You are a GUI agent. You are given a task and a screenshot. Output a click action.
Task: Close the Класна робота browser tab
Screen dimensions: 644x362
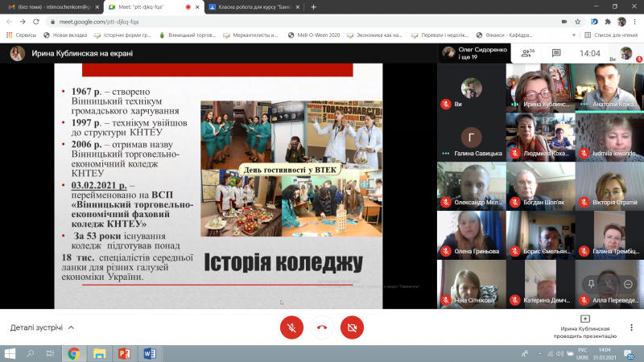click(x=298, y=7)
